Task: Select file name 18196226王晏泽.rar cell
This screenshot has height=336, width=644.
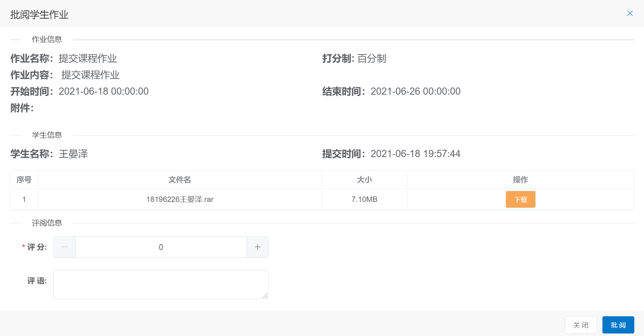Action: [x=180, y=199]
